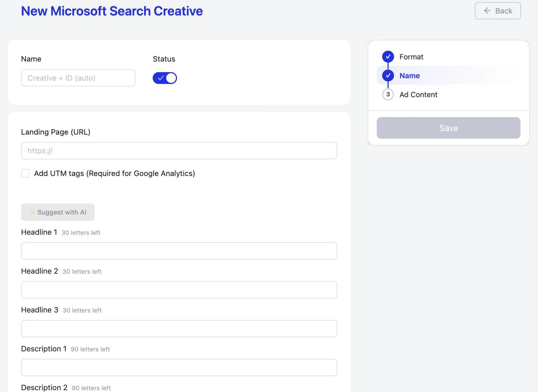Viewport: 538px width, 392px height.
Task: Click Headline 3 '30 letters left' counter
Action: click(x=82, y=311)
